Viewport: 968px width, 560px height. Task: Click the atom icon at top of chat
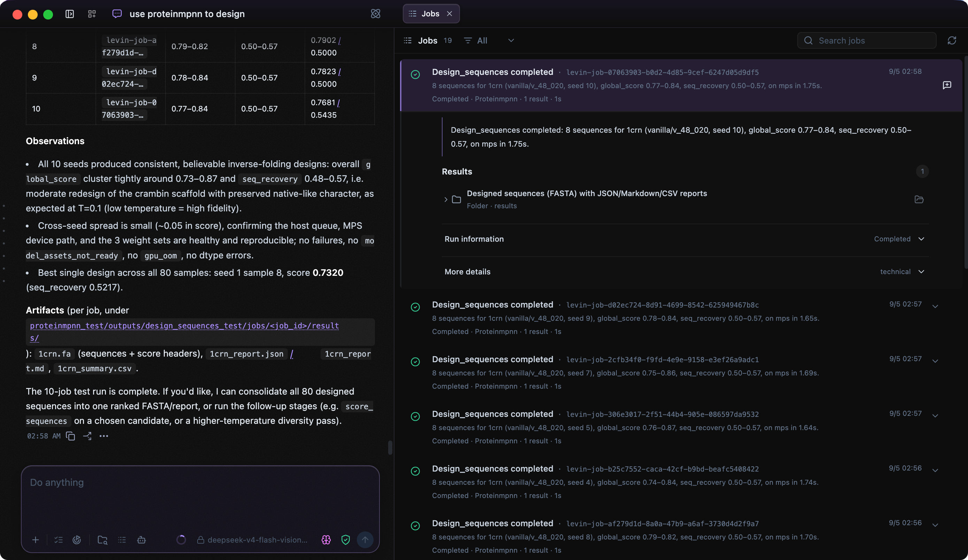[x=375, y=14]
